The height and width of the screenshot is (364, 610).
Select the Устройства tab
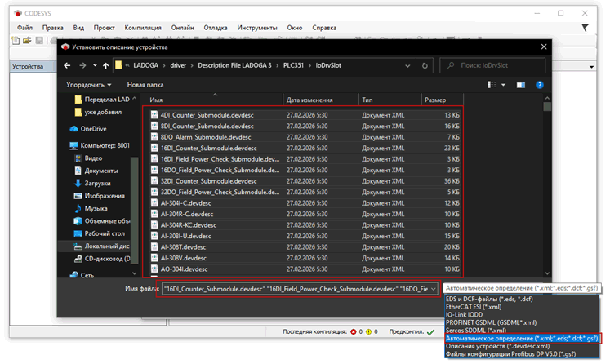click(x=28, y=66)
